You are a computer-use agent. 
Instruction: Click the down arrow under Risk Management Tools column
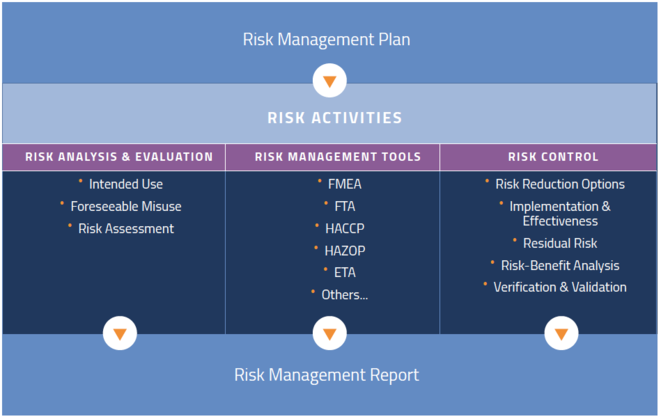pos(329,333)
